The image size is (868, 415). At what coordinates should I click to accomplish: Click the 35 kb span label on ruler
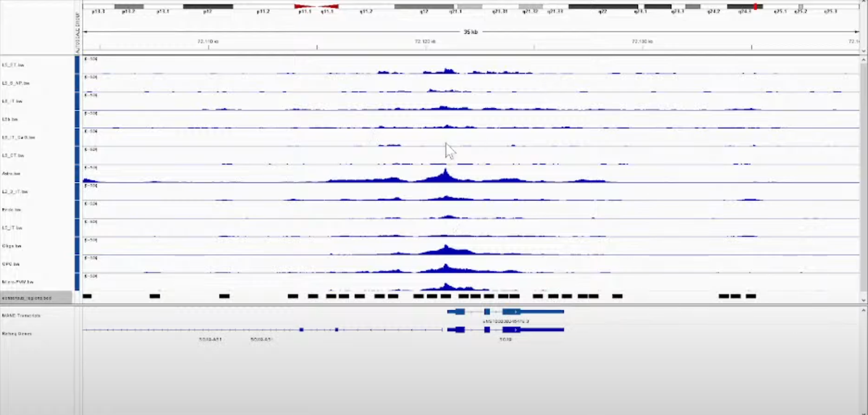470,31
